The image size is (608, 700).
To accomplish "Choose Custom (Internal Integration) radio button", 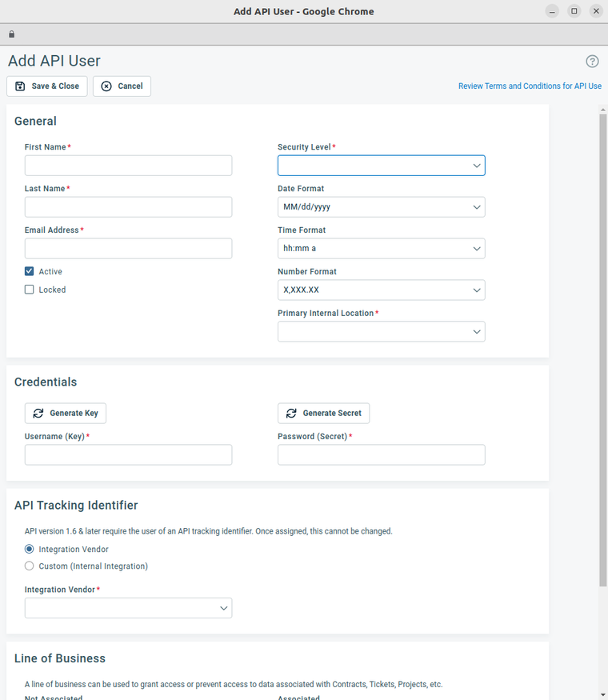I will 30,566.
